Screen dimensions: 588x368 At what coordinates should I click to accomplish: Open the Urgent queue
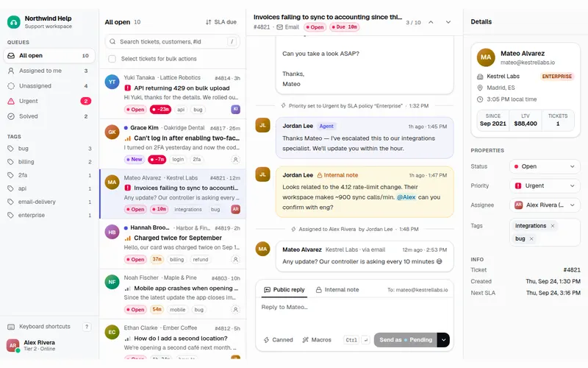49,101
